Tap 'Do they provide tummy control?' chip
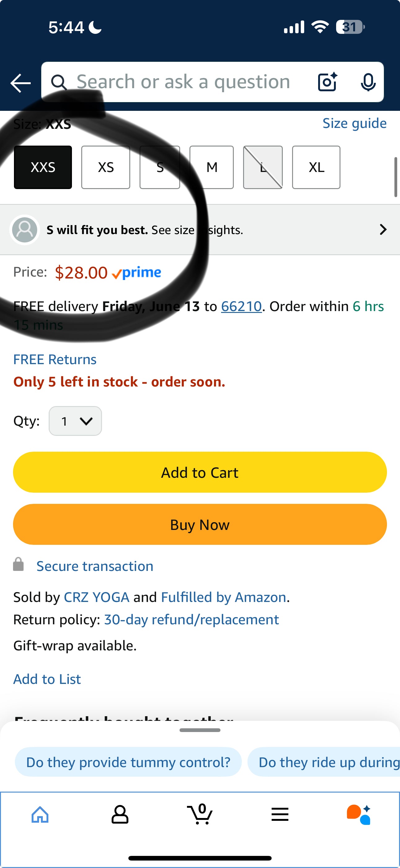This screenshot has width=400, height=868. pos(128,762)
